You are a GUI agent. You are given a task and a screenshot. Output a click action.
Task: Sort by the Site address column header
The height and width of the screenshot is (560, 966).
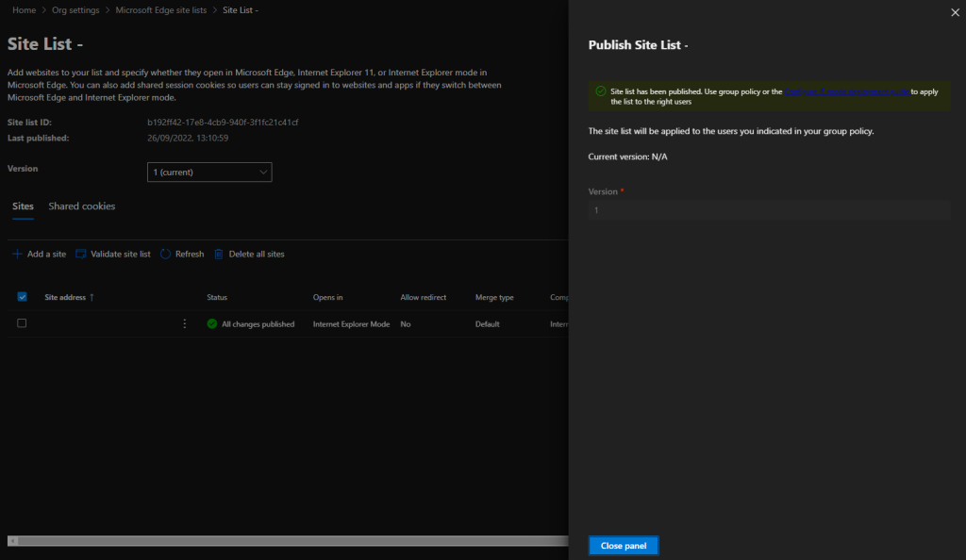(65, 297)
